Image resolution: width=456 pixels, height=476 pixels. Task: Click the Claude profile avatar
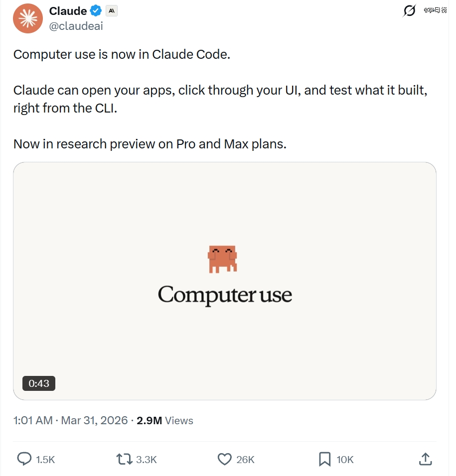pyautogui.click(x=28, y=18)
